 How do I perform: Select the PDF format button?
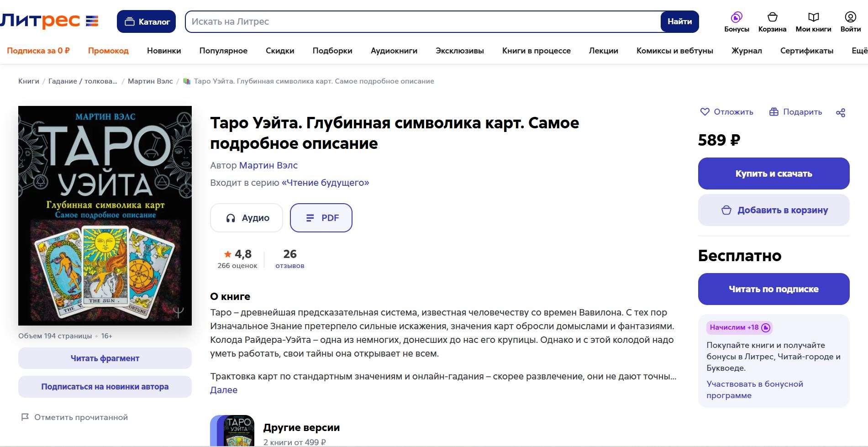(x=321, y=218)
